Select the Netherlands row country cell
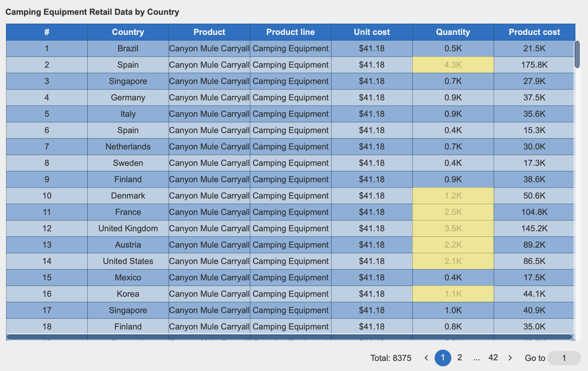This screenshot has width=588, height=371. click(x=128, y=147)
